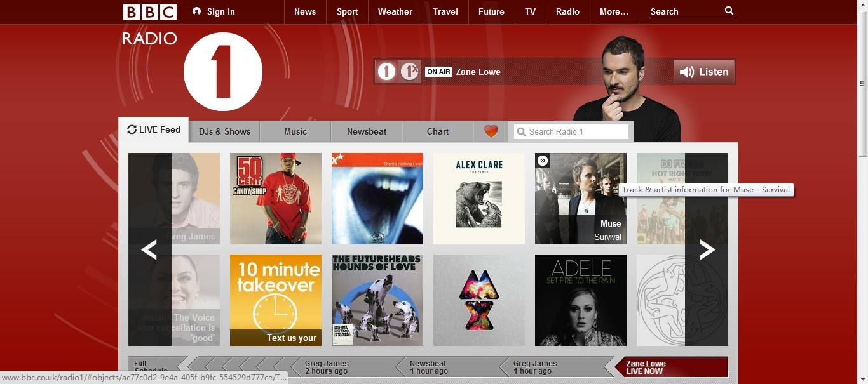
Task: Open the Coldplay Mylo Xyloto cover tile
Action: coord(479,300)
